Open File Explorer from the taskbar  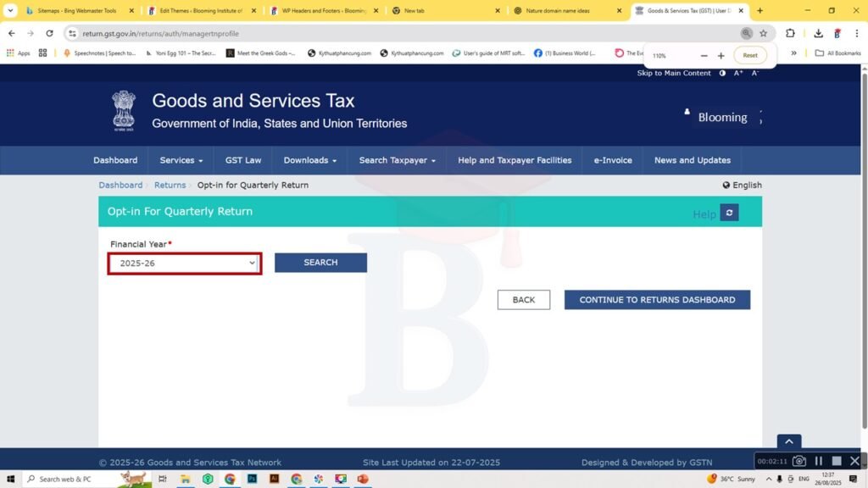tap(186, 479)
